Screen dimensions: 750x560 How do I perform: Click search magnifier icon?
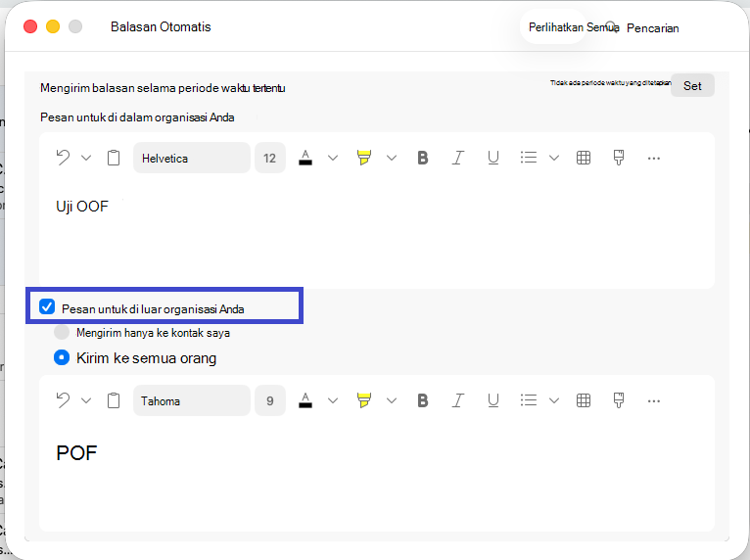611,26
